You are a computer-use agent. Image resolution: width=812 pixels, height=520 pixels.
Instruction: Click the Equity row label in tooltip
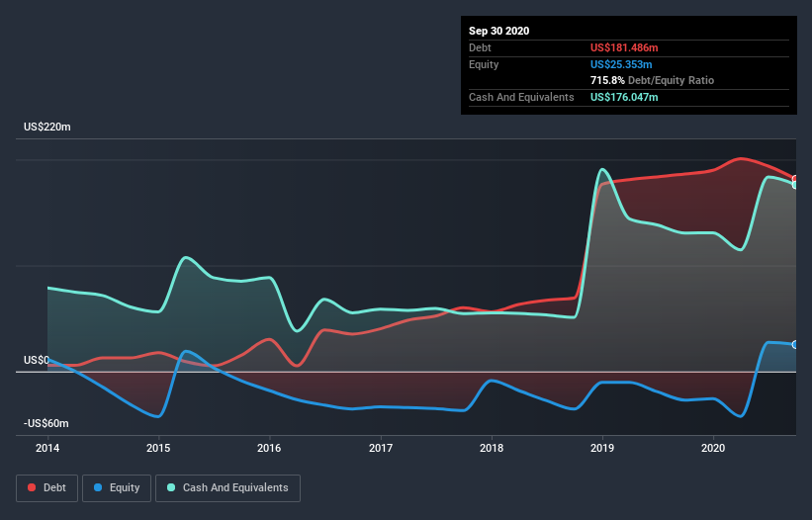[484, 64]
